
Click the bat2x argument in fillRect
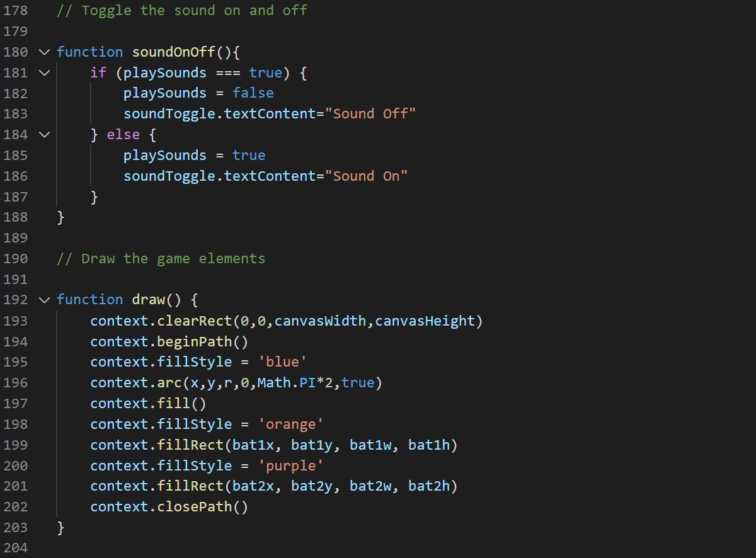point(257,486)
